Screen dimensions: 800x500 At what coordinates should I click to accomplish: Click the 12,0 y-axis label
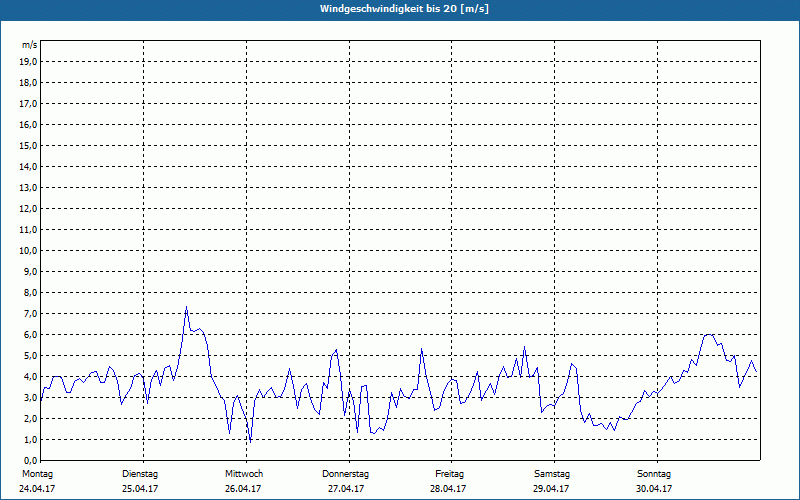(30, 209)
